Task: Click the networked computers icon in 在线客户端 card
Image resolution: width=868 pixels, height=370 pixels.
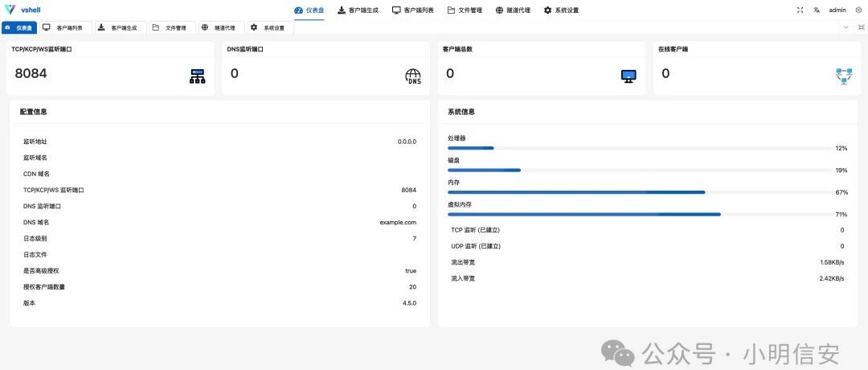Action: tap(844, 76)
